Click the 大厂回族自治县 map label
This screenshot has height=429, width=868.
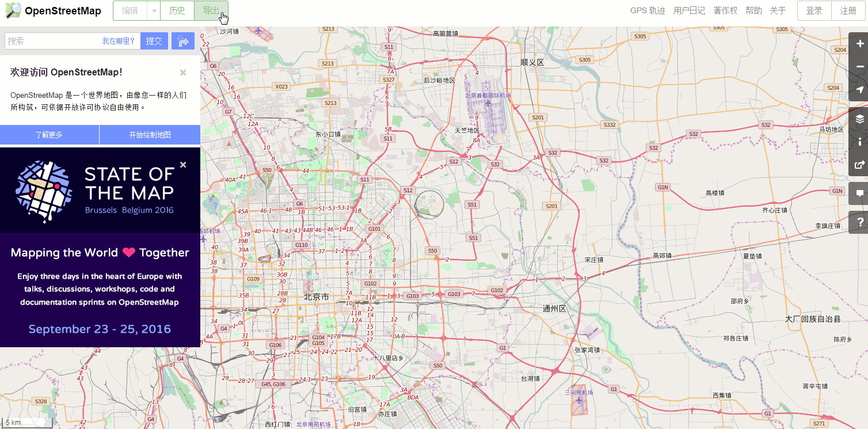(813, 319)
